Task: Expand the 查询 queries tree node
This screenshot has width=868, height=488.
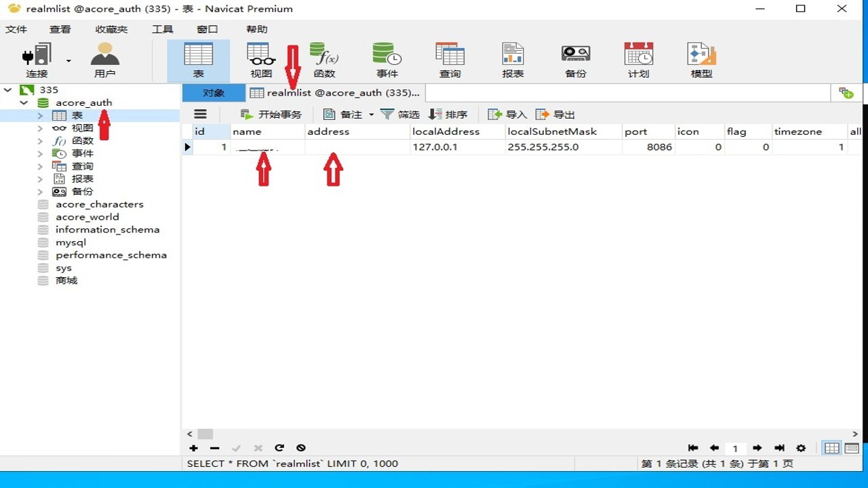Action: pyautogui.click(x=40, y=166)
